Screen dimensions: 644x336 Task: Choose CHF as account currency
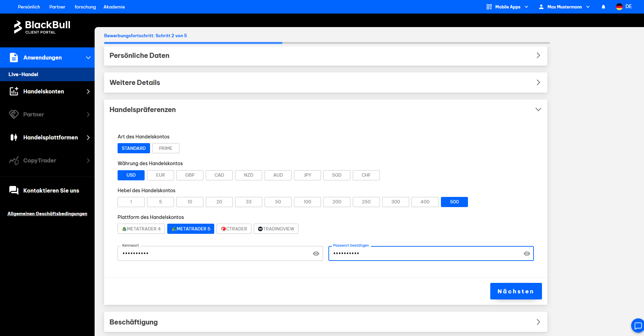[x=366, y=175]
